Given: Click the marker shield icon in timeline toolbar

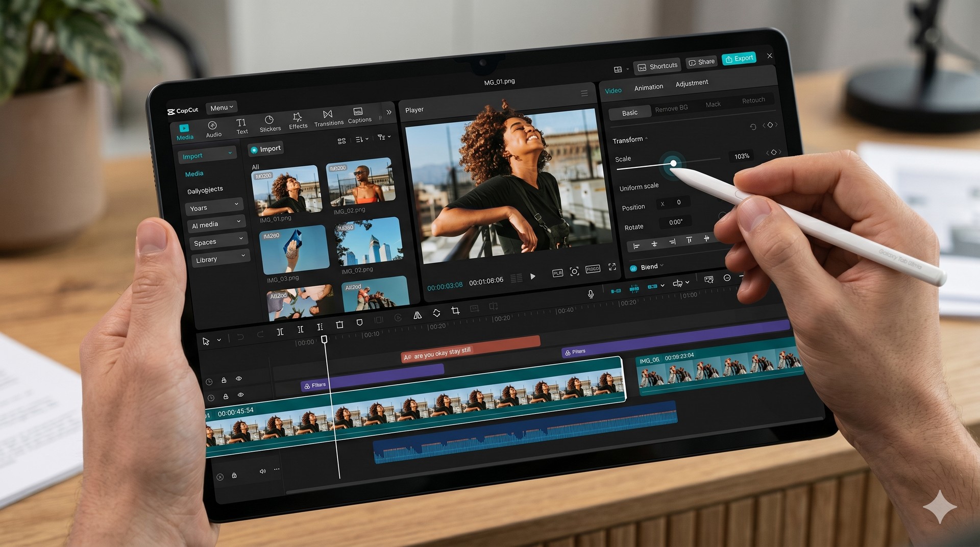Looking at the screenshot, I should point(359,322).
